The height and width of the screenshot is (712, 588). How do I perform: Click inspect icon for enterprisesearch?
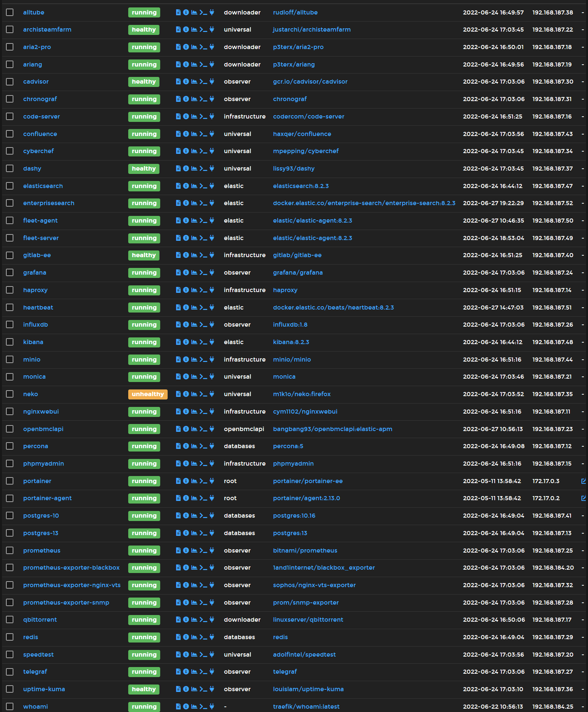pos(186,203)
